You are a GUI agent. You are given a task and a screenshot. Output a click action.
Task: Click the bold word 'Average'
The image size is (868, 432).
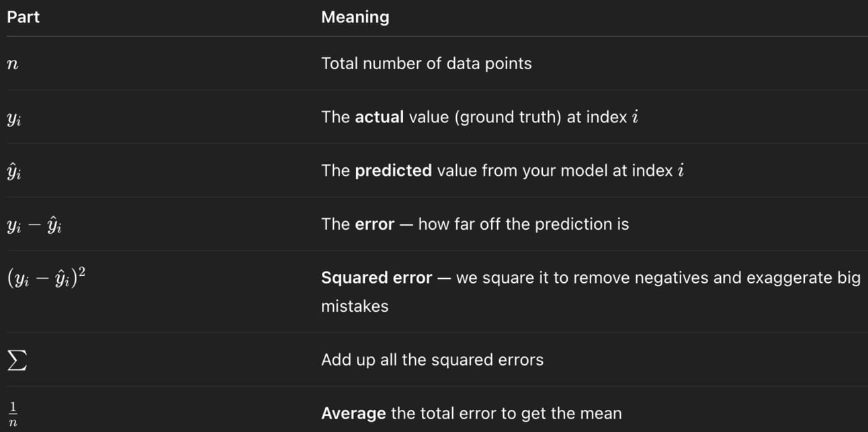[x=353, y=413]
